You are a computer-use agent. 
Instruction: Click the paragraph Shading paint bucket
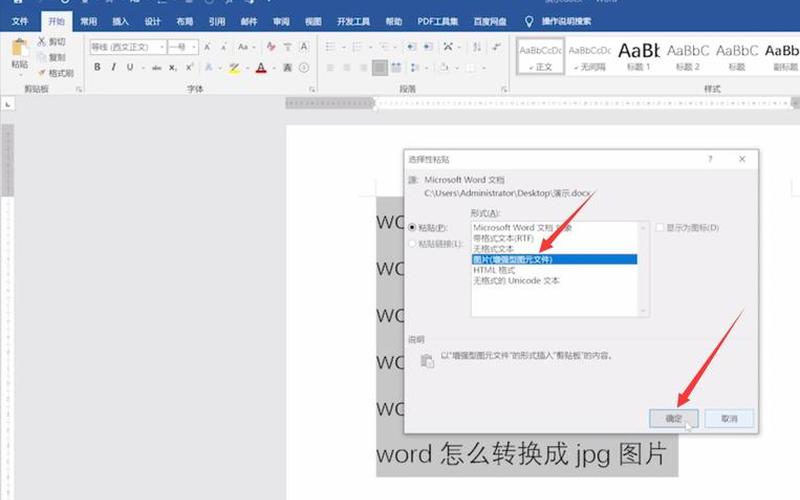tap(444, 67)
